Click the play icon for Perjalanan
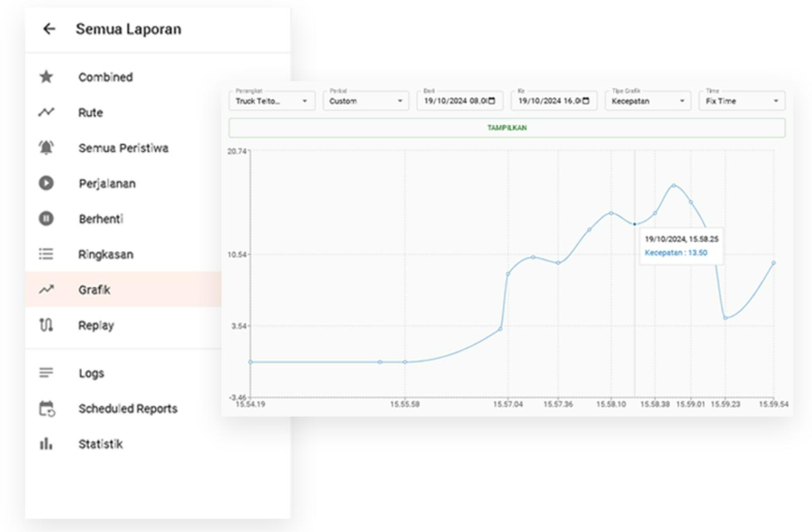 [x=46, y=183]
